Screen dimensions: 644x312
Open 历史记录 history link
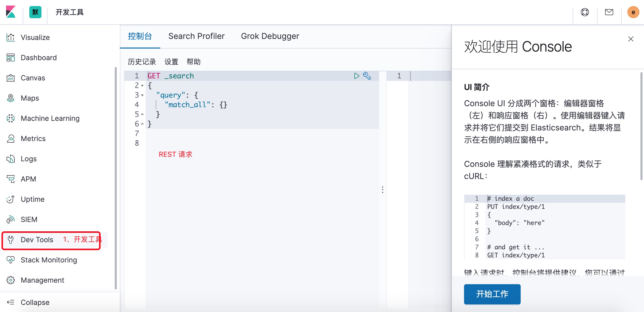tap(142, 62)
